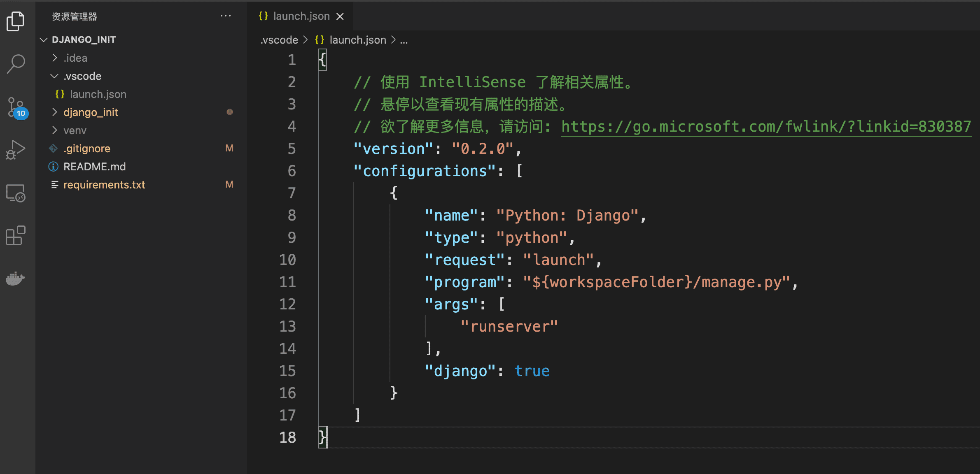Open requirements.txt file
Viewport: 980px width, 474px height.
click(x=104, y=185)
